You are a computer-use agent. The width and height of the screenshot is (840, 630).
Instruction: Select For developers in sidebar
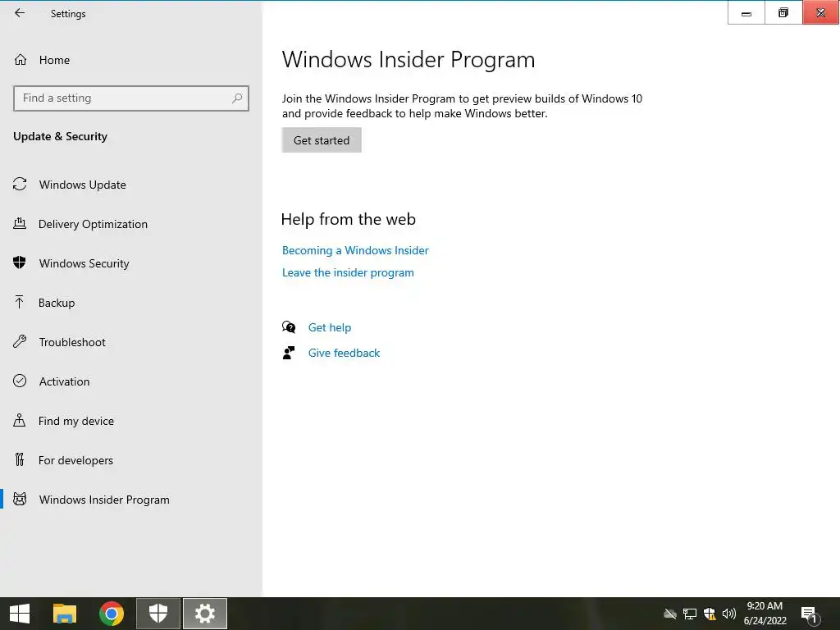[75, 461]
